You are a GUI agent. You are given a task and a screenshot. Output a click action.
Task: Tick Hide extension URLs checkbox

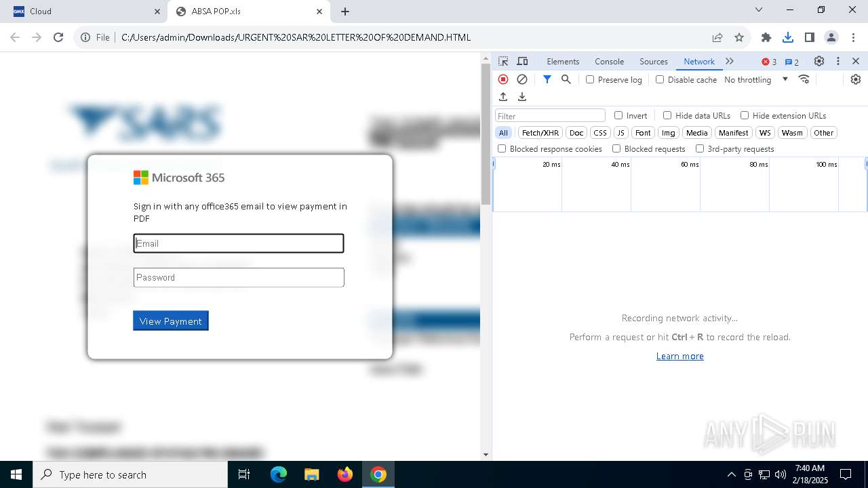point(745,115)
